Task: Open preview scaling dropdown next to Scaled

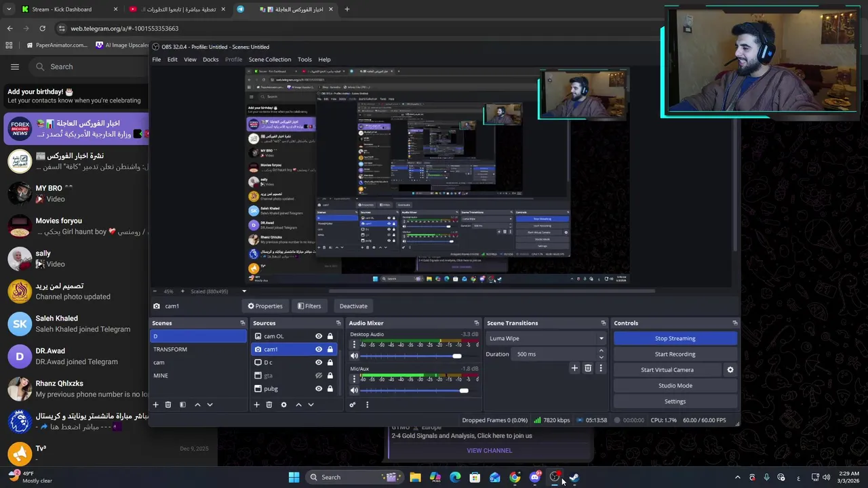Action: (244, 291)
